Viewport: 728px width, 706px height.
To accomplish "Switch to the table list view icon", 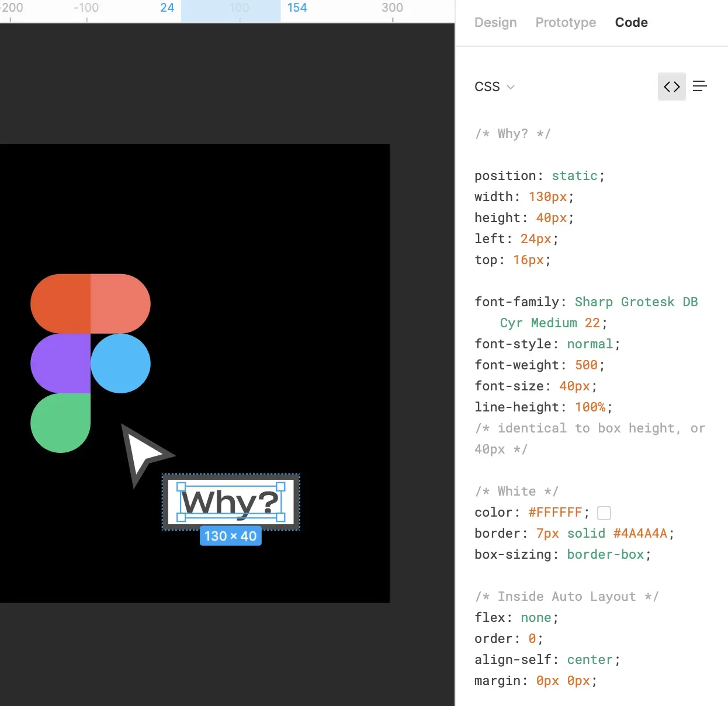I will click(x=700, y=86).
